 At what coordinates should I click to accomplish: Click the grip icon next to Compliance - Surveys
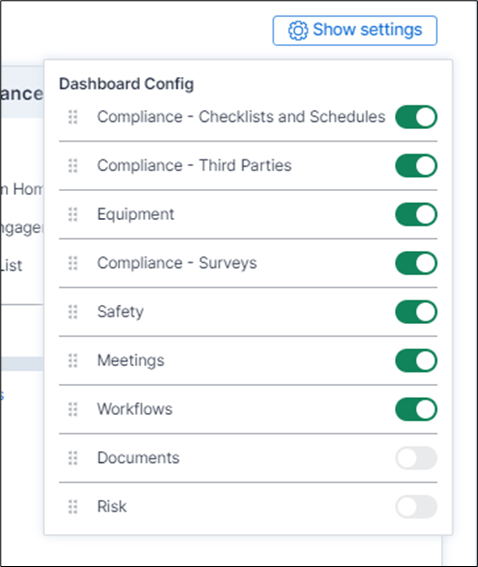73,263
